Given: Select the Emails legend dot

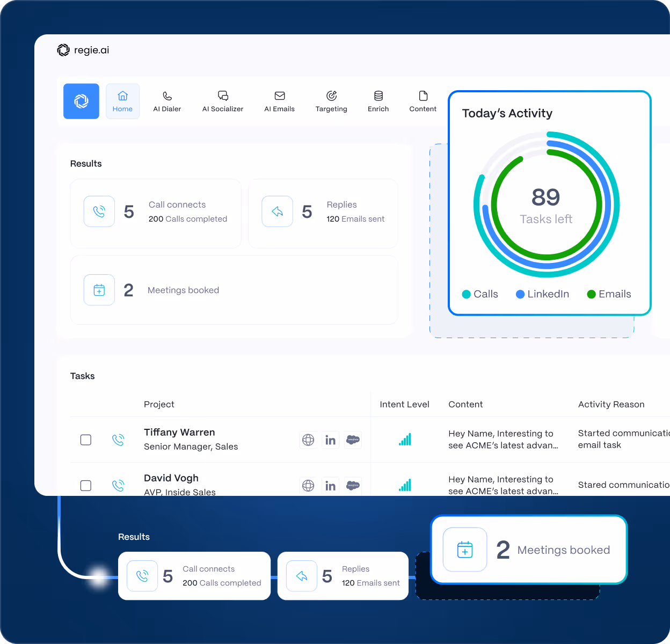Looking at the screenshot, I should point(592,294).
